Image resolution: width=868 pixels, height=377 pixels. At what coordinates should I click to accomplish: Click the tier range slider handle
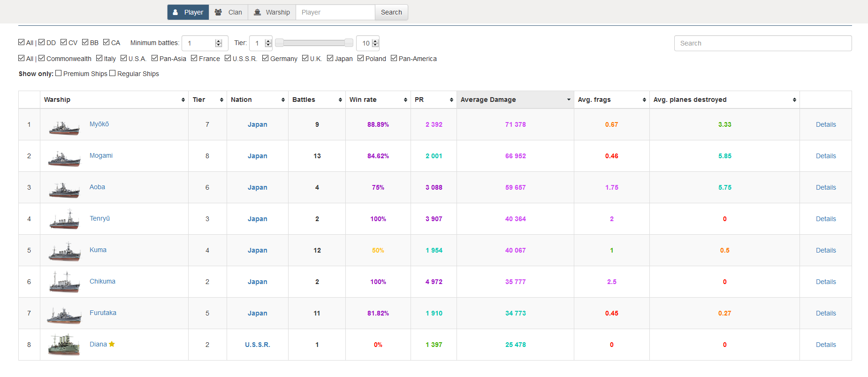coord(279,43)
